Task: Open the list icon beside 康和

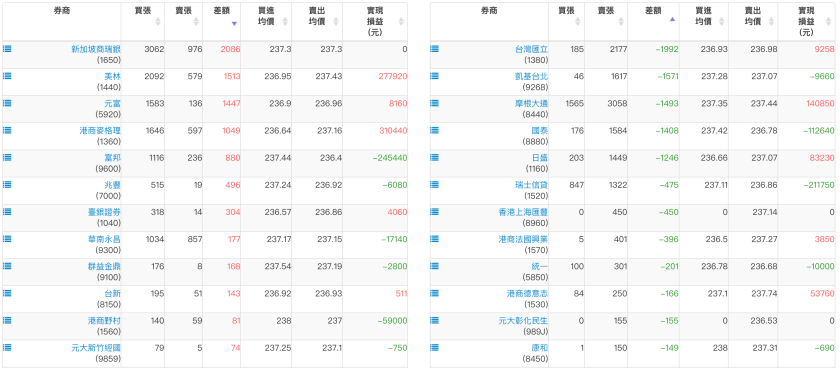Action: (434, 347)
